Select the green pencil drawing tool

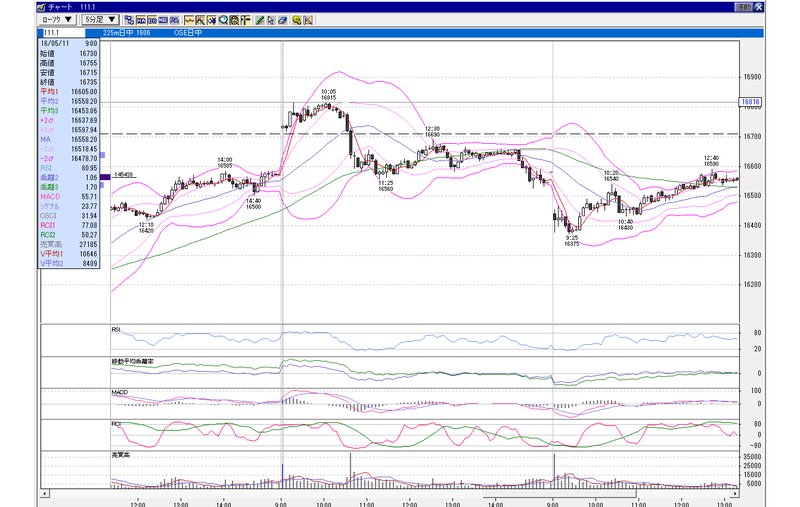(260, 20)
